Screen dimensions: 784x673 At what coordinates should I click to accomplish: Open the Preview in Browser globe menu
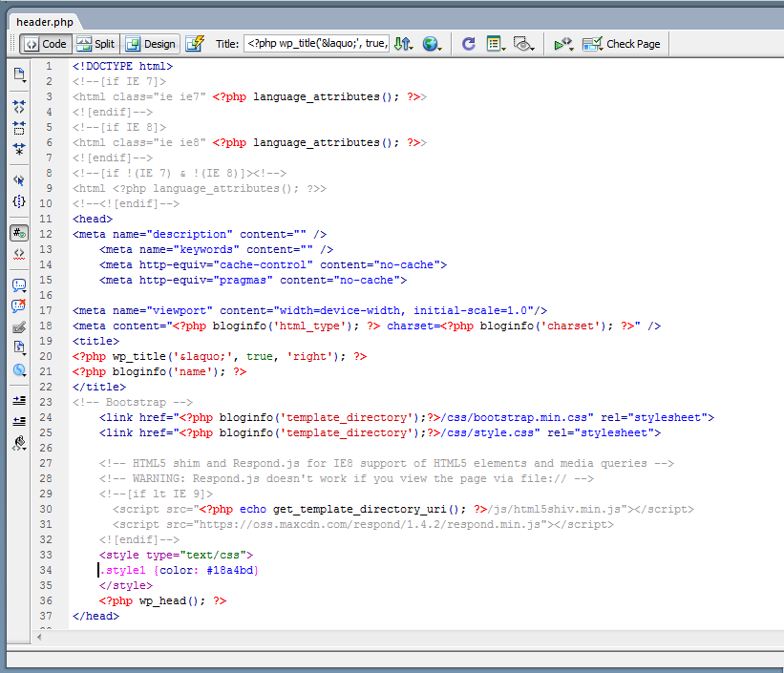(x=432, y=44)
